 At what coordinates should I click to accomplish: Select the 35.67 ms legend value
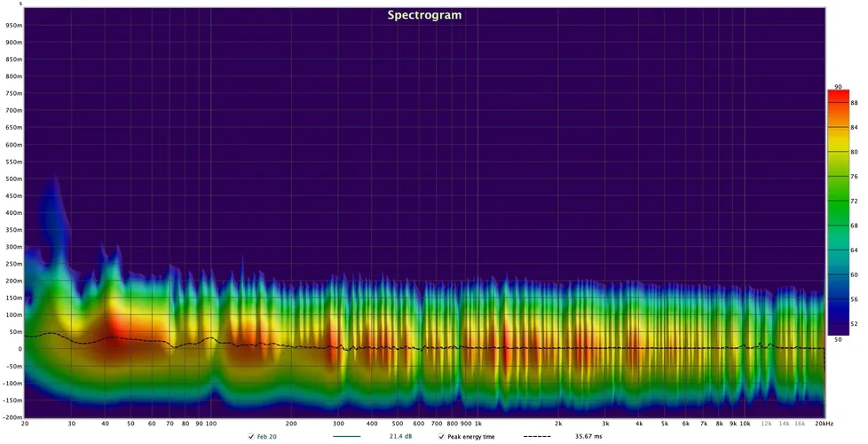(x=587, y=437)
